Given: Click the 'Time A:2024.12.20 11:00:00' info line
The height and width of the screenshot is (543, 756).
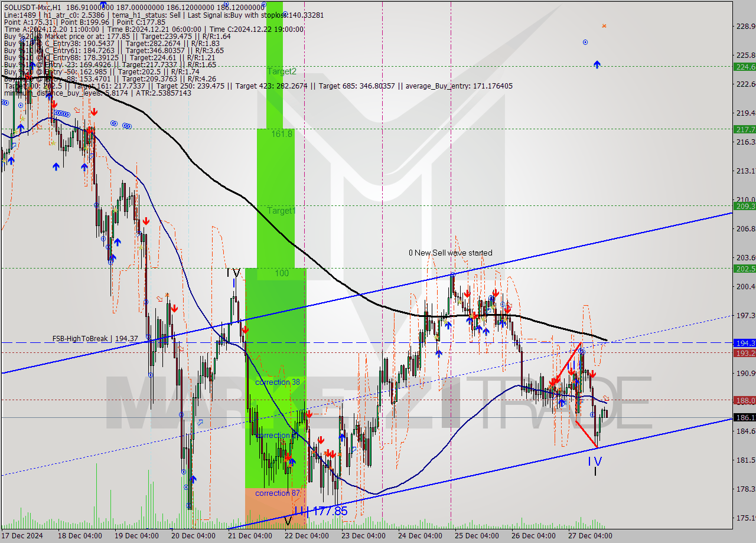Looking at the screenshot, I should pyautogui.click(x=51, y=29).
